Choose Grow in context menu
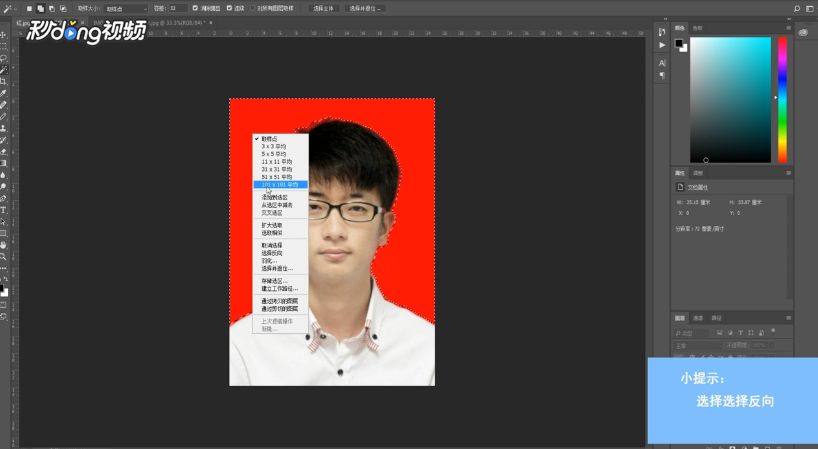The width and height of the screenshot is (818, 449). click(280, 225)
